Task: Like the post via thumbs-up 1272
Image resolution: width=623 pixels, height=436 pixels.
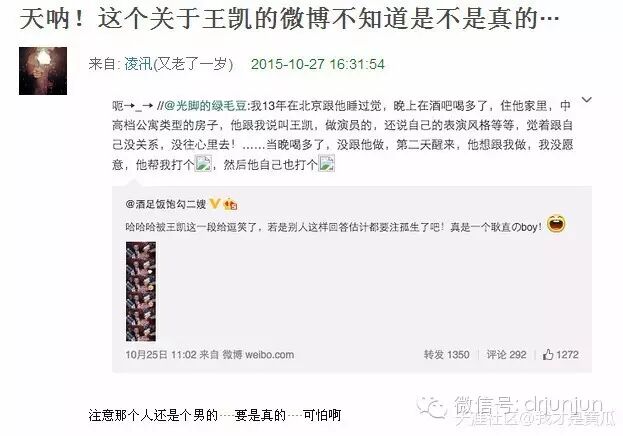Action: [x=561, y=355]
